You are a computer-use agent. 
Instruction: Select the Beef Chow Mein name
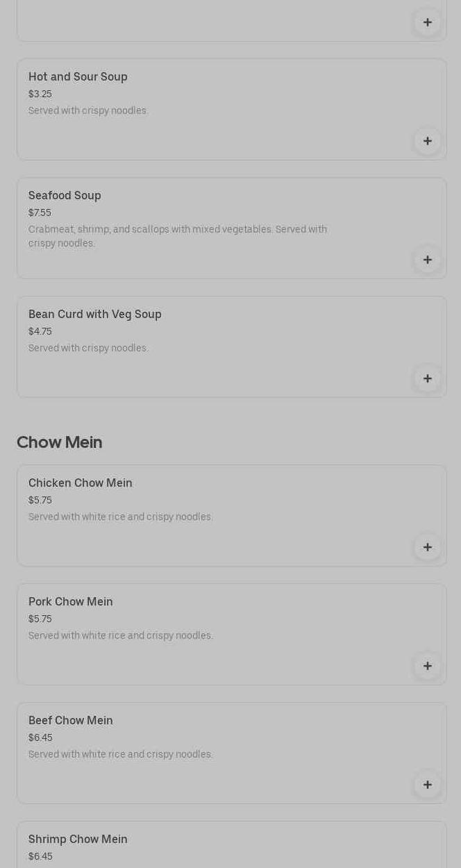[x=70, y=721]
